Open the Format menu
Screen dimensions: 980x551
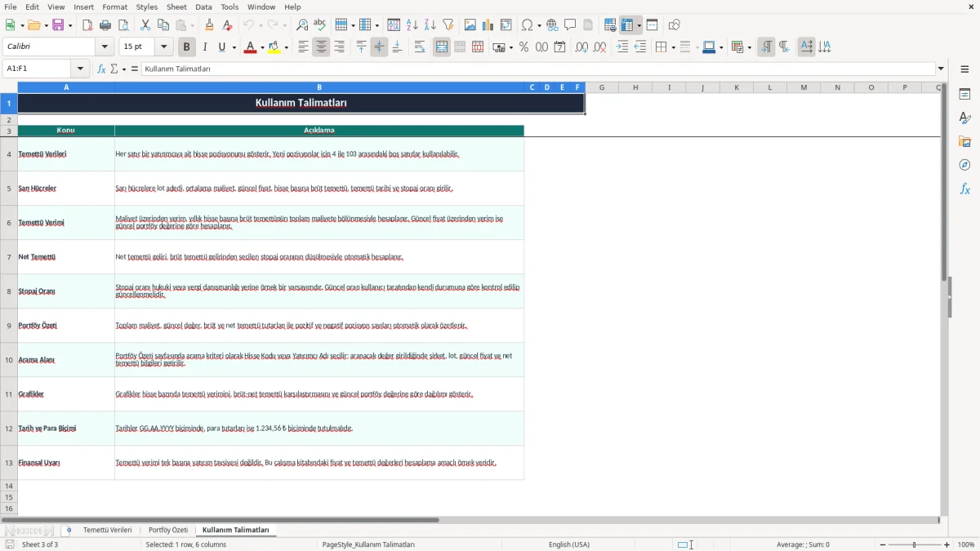coord(114,7)
